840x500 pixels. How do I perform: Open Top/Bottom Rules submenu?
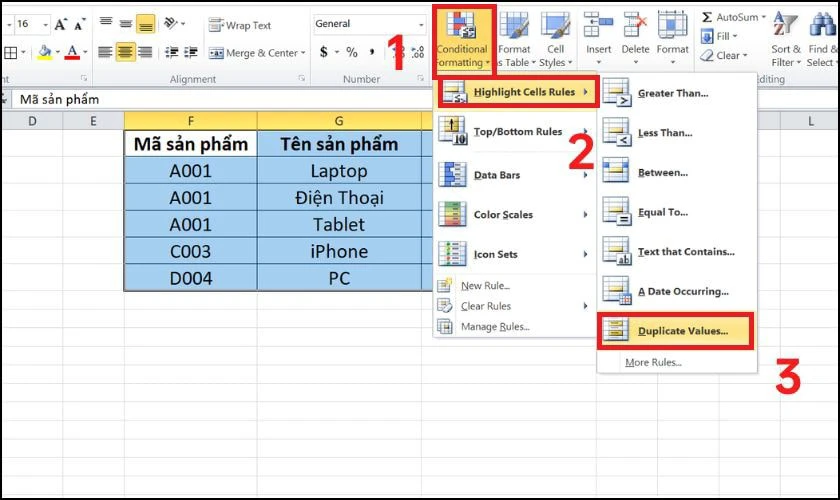515,132
